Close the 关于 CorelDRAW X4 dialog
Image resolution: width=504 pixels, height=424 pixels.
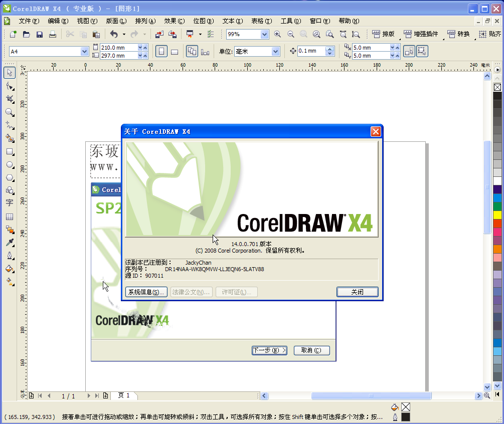tap(376, 131)
